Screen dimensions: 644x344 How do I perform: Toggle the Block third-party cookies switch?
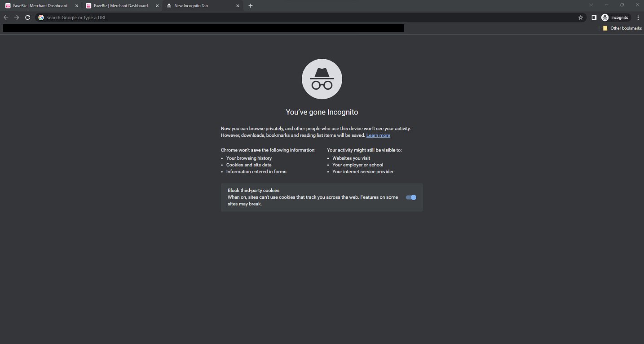pos(411,197)
